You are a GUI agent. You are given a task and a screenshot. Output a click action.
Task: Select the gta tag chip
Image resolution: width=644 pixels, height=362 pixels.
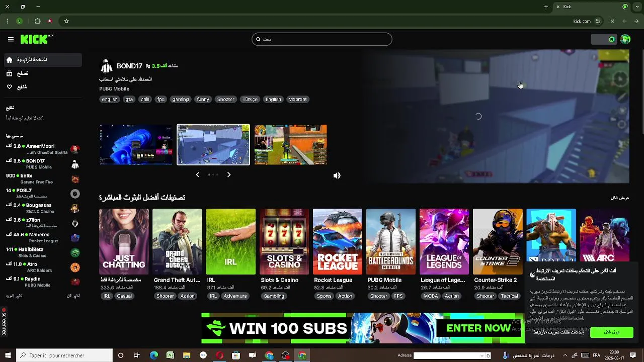[x=129, y=100]
